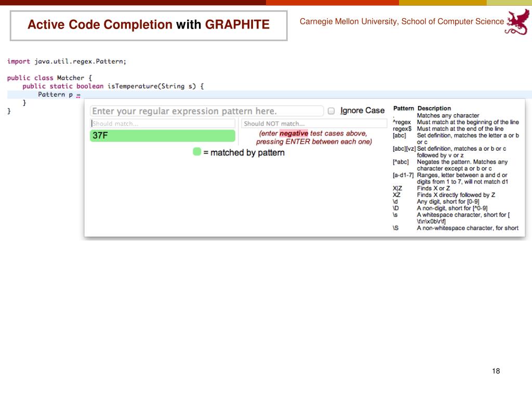Click the 'Should match...' input field

(x=163, y=124)
